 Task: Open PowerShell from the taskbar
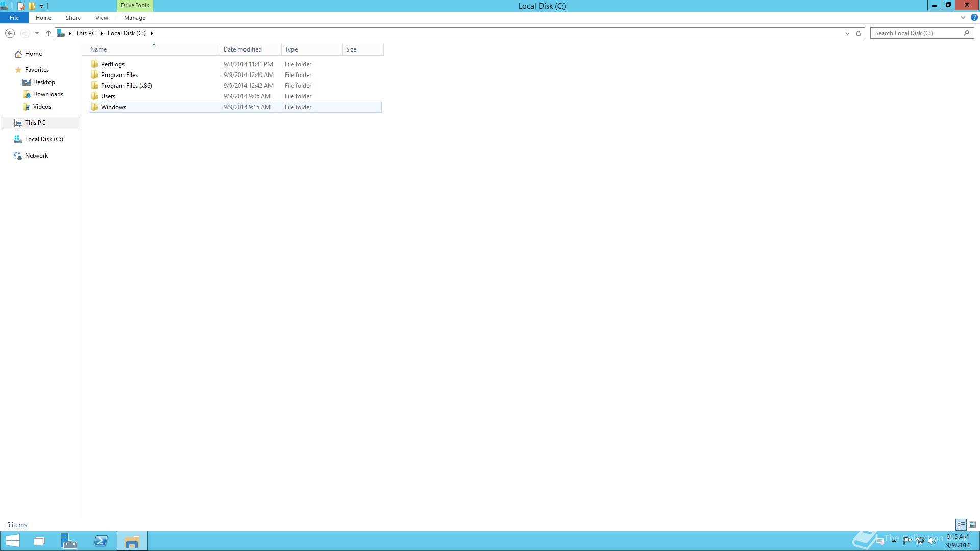(x=101, y=541)
